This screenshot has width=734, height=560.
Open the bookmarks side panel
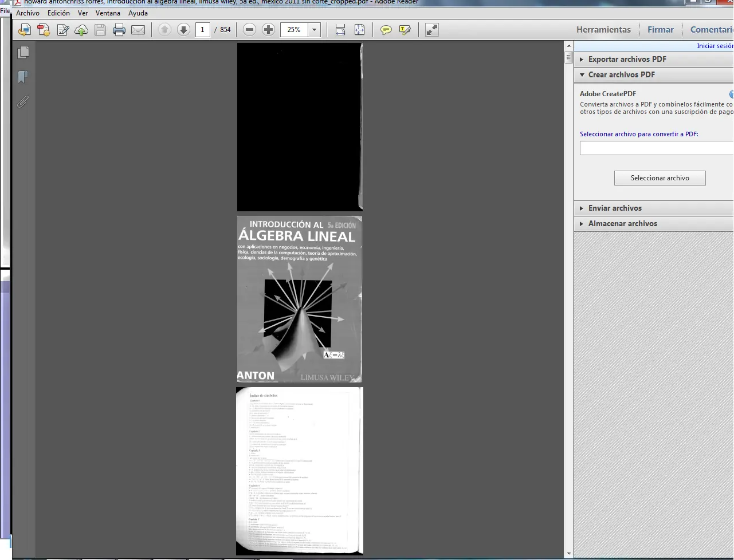[x=23, y=77]
